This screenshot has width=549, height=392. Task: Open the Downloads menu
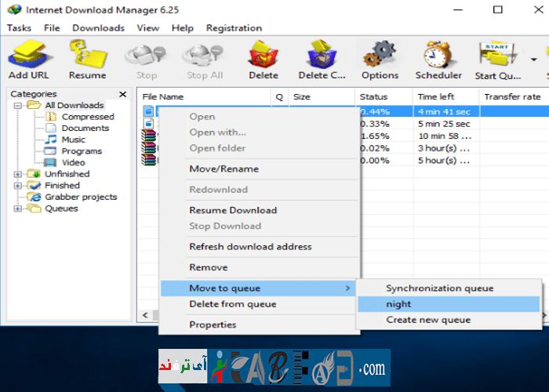click(98, 28)
